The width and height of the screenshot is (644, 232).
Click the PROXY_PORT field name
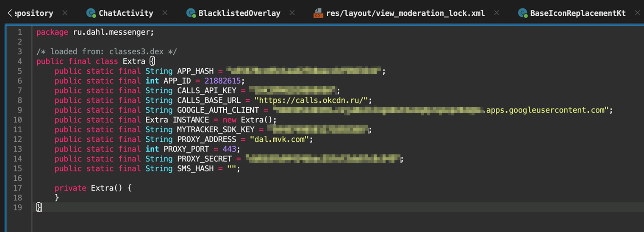click(186, 149)
